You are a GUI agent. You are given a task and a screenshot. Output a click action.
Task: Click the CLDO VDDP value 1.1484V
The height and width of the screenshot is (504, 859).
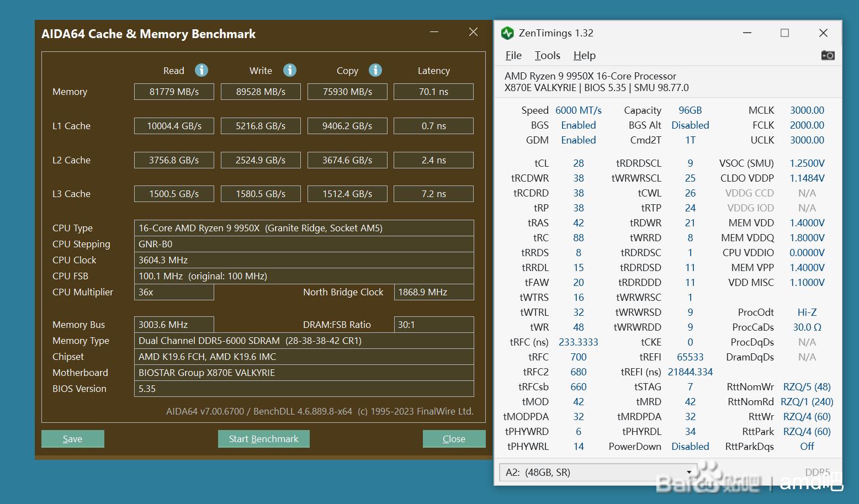pos(807,178)
